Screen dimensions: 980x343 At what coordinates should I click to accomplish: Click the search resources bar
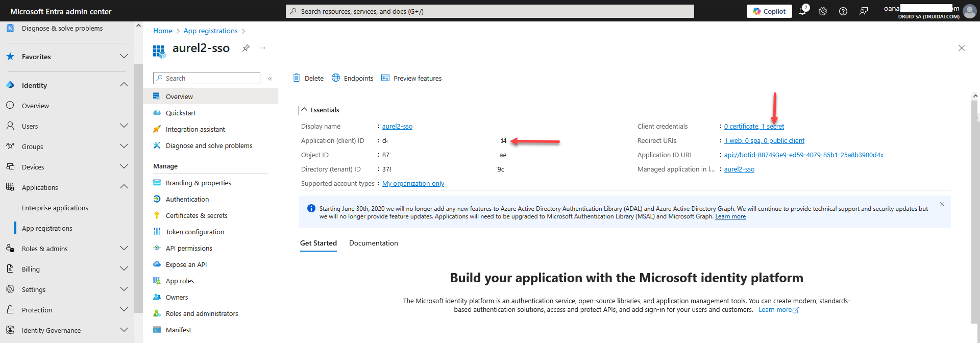[490, 11]
